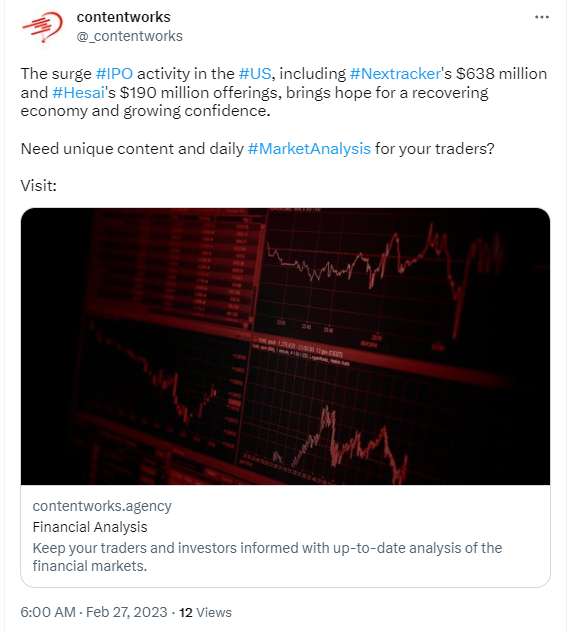View the 12 Views count
Image resolution: width=580 pixels, height=632 pixels.
click(205, 612)
